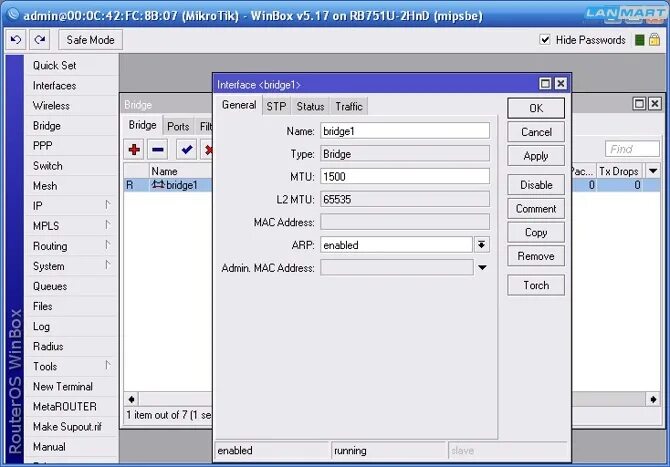
Task: Open the Wireless menu item
Action: [51, 106]
